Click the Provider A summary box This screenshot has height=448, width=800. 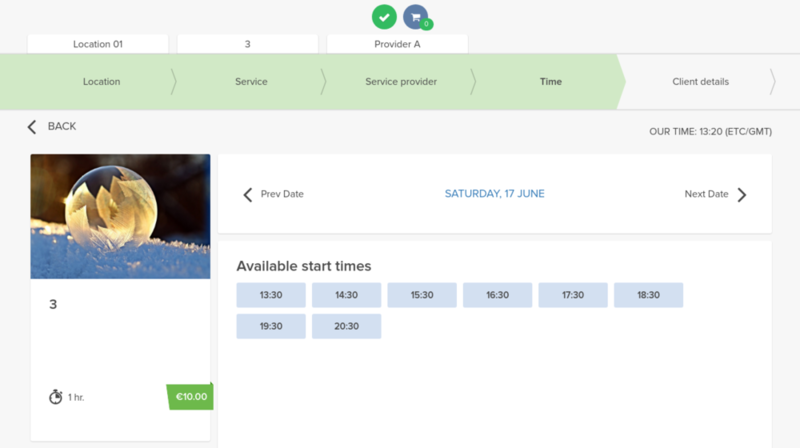(x=397, y=44)
